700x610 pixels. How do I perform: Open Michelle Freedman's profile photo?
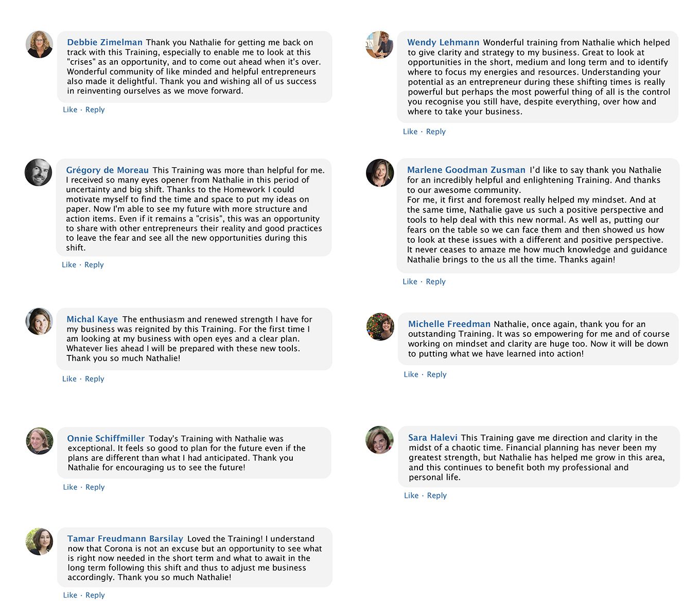(380, 327)
